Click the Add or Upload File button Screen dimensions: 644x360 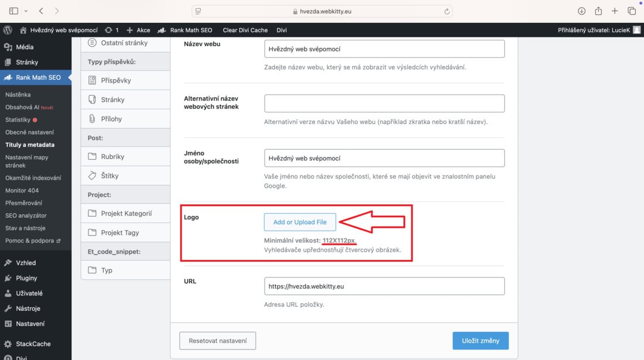pos(300,222)
